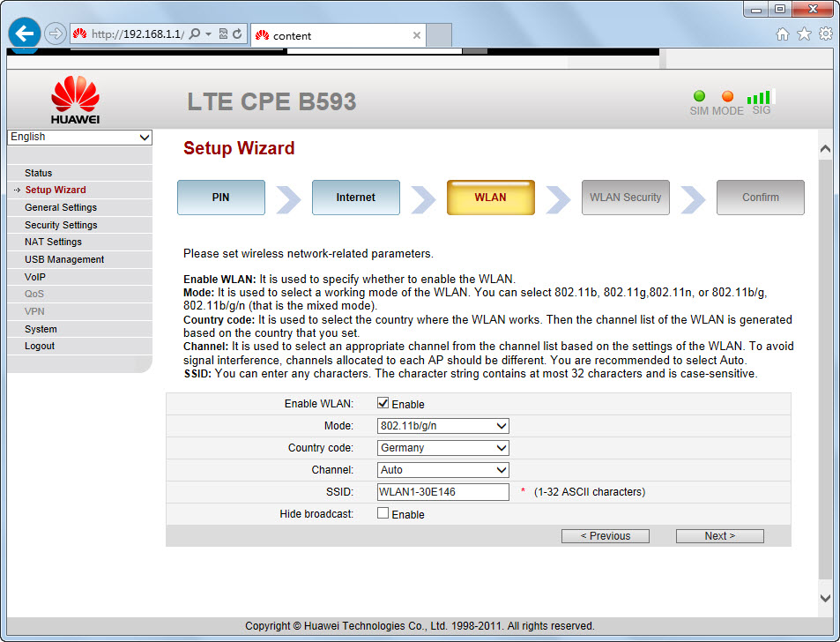Click the Next button
Viewport: 840px width, 642px height.
[x=719, y=536]
